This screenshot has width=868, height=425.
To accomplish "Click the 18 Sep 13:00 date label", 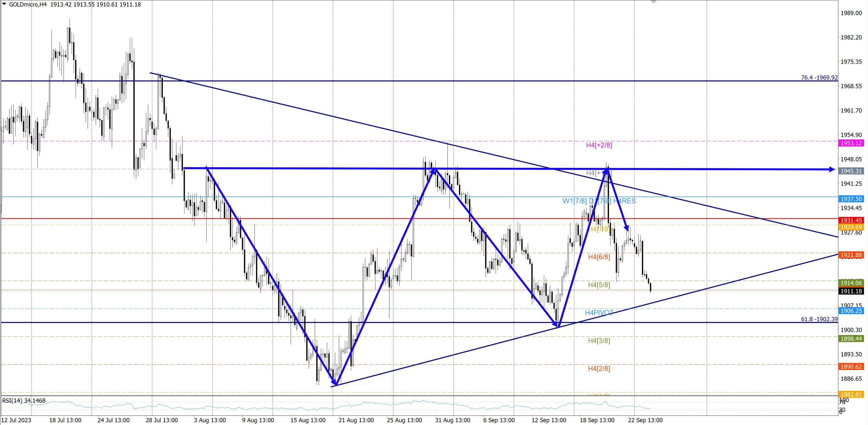I will pos(597,420).
